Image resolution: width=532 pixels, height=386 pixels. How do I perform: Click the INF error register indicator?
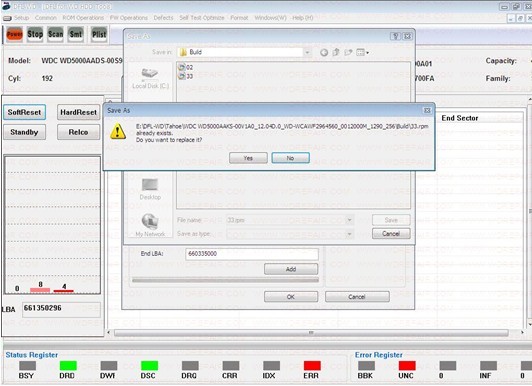tap(489, 365)
